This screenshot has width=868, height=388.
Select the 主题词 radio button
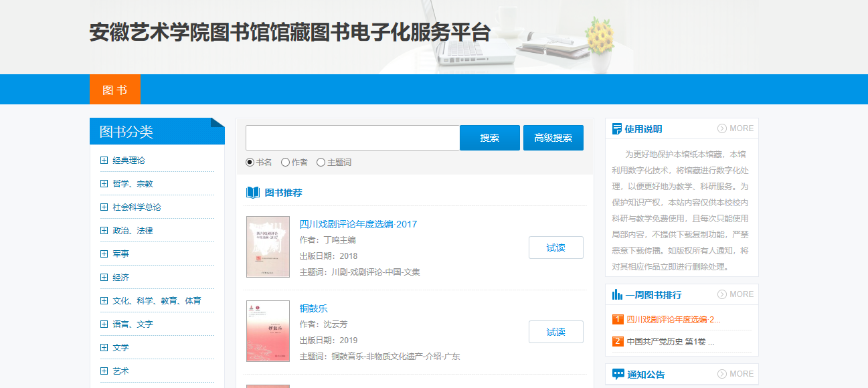click(321, 162)
